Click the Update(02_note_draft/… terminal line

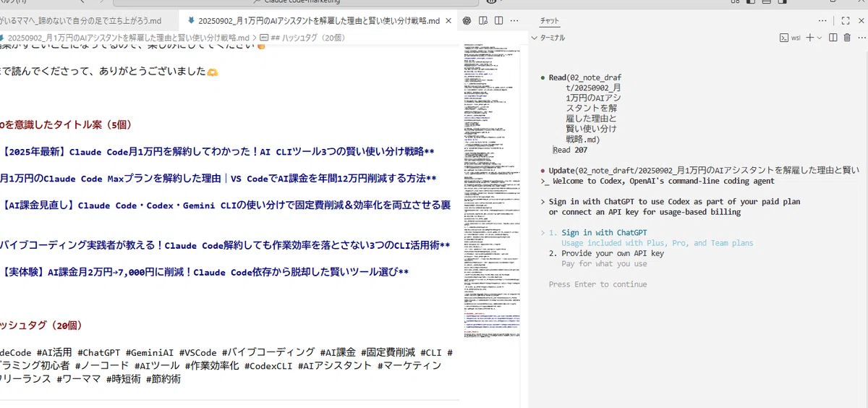(x=704, y=171)
